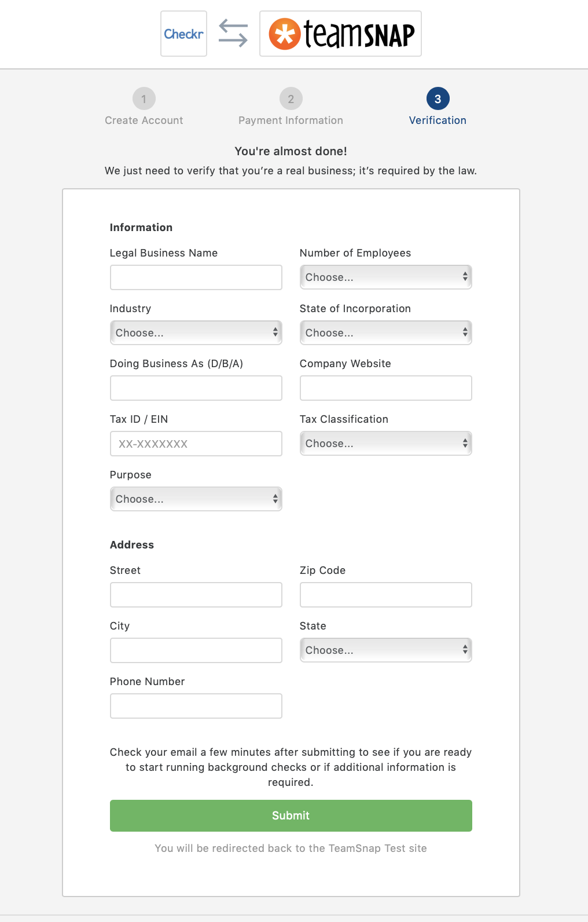Click the Tax ID / EIN field
The image size is (588, 922).
196,444
